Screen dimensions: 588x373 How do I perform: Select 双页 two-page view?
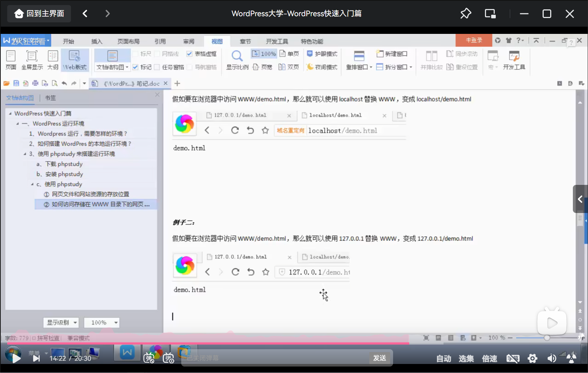[289, 67]
